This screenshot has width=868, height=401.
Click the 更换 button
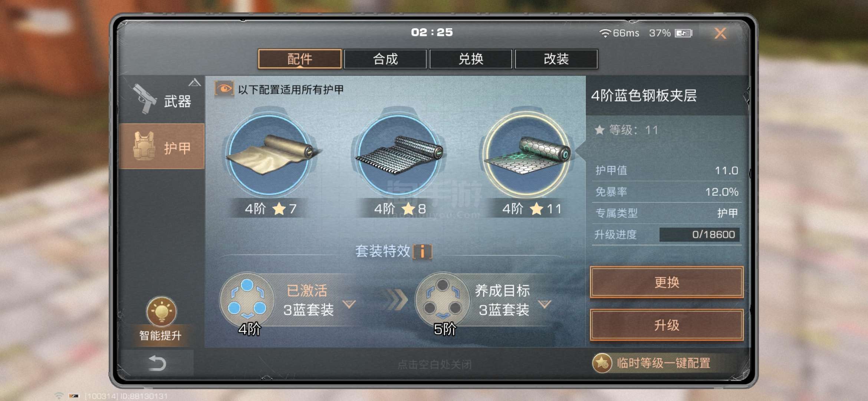click(667, 282)
